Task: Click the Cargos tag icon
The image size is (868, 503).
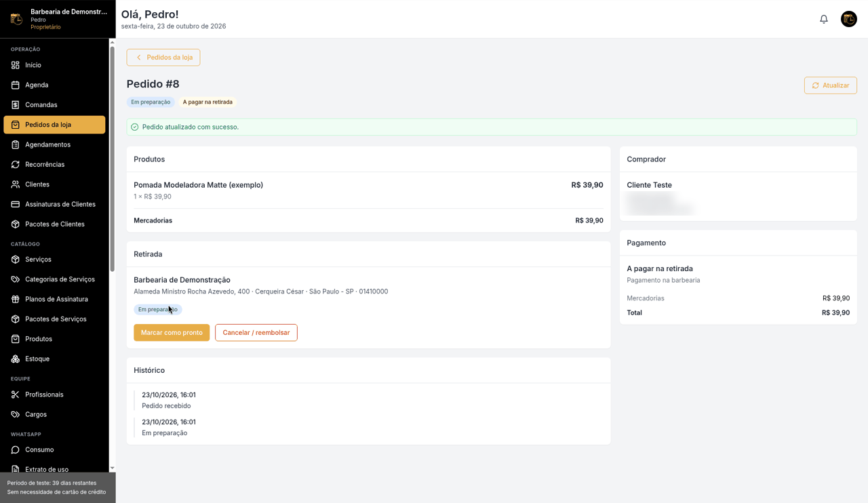Action: (16, 414)
